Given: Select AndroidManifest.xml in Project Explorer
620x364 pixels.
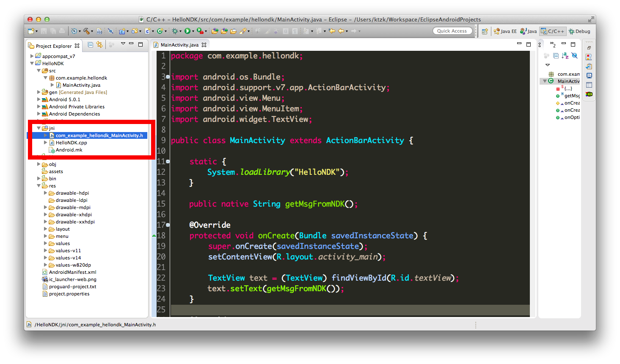Looking at the screenshot, I should (x=72, y=272).
